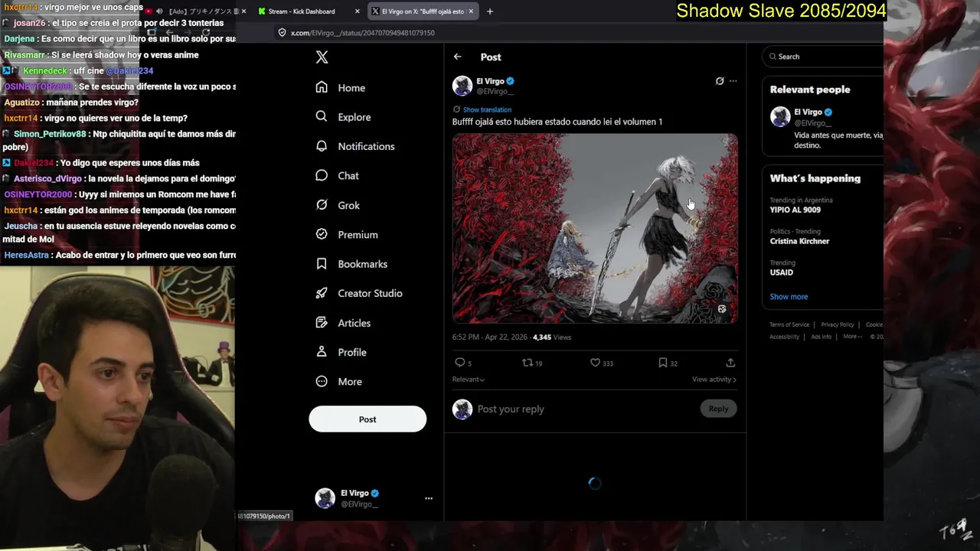
Task: Open Bookmarks in the sidebar
Action: (351, 264)
